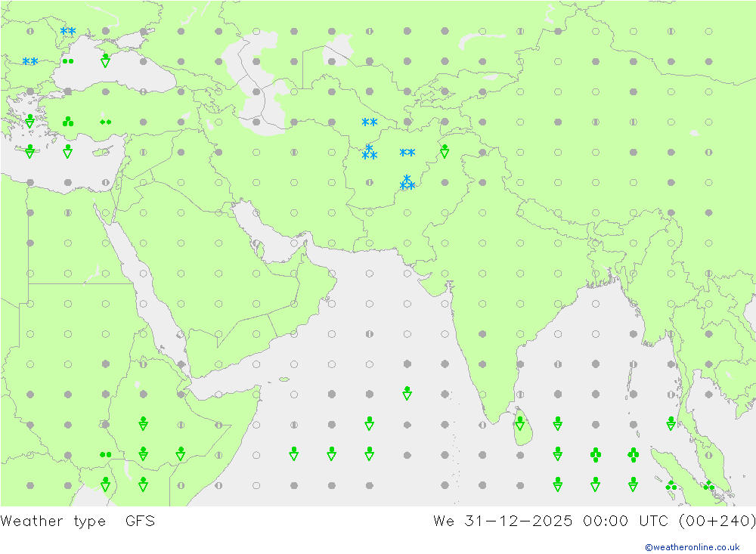Click the triple snowflake symbol in eastern Afghanistan
The height and width of the screenshot is (554, 756).
pyautogui.click(x=407, y=183)
